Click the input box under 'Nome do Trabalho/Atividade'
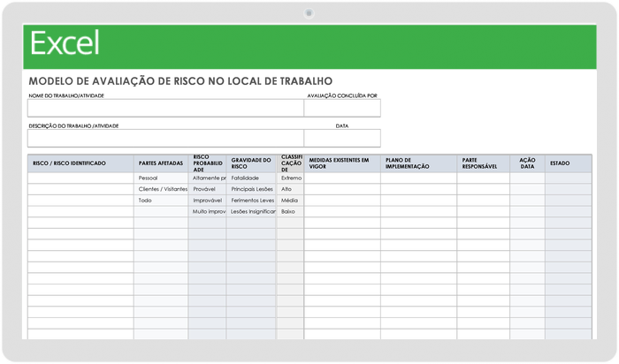This screenshot has width=619, height=364. click(166, 108)
